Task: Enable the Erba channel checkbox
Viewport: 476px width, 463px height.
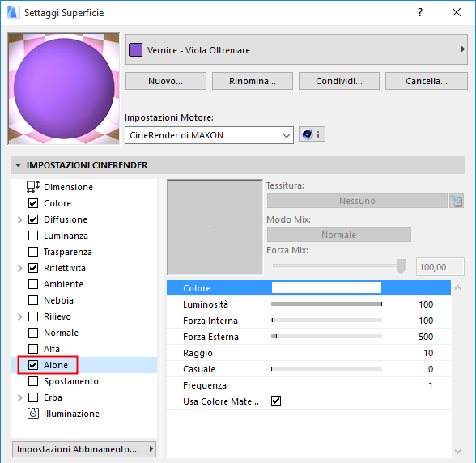Action: (x=33, y=397)
